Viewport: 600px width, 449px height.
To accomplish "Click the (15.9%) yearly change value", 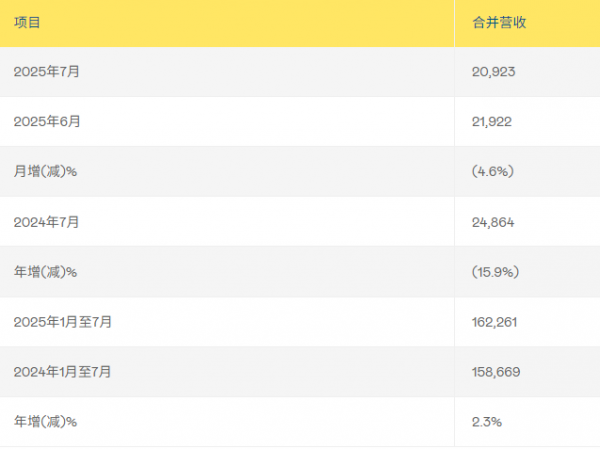I will click(x=495, y=272).
